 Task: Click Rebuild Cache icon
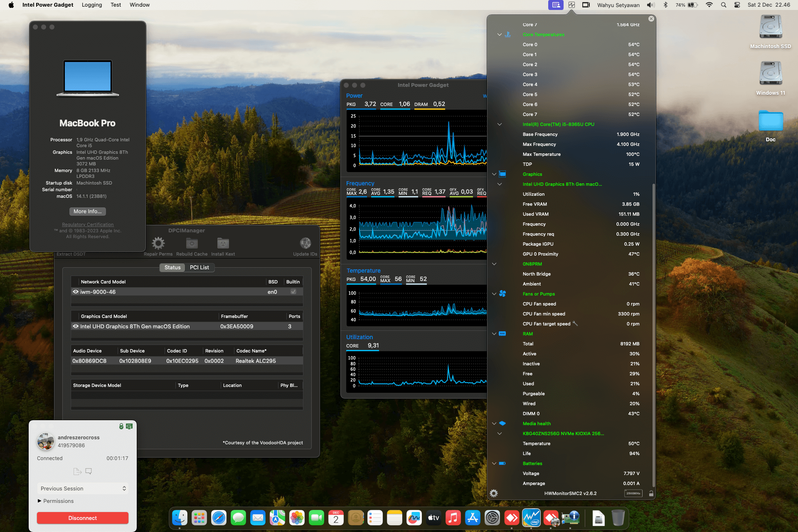point(192,243)
